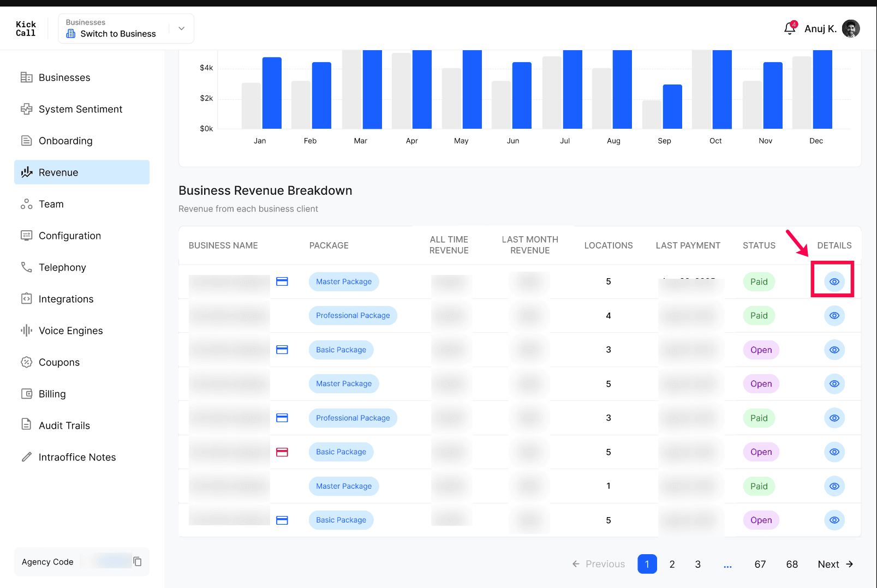The width and height of the screenshot is (877, 588).
Task: Click the Kick Call logo
Action: point(26,28)
